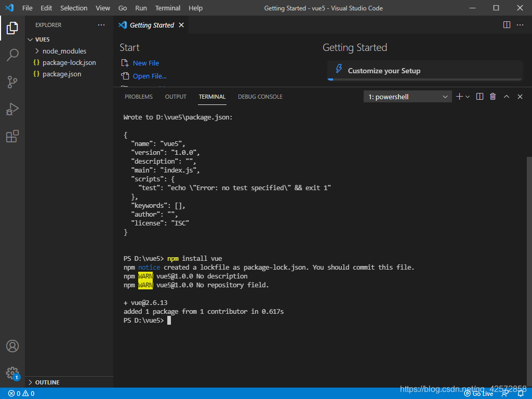Click the terminal panel scrollbar
This screenshot has height=399, width=532.
click(x=529, y=271)
